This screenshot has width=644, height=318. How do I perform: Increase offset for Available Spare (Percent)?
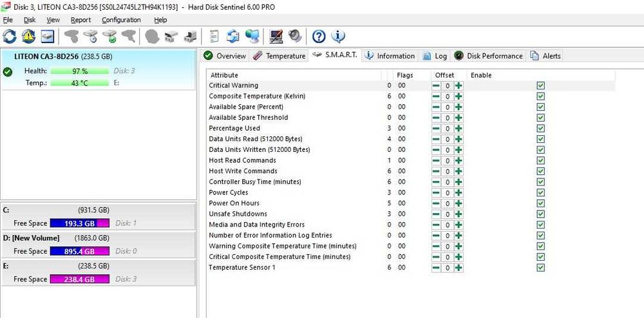(x=459, y=107)
